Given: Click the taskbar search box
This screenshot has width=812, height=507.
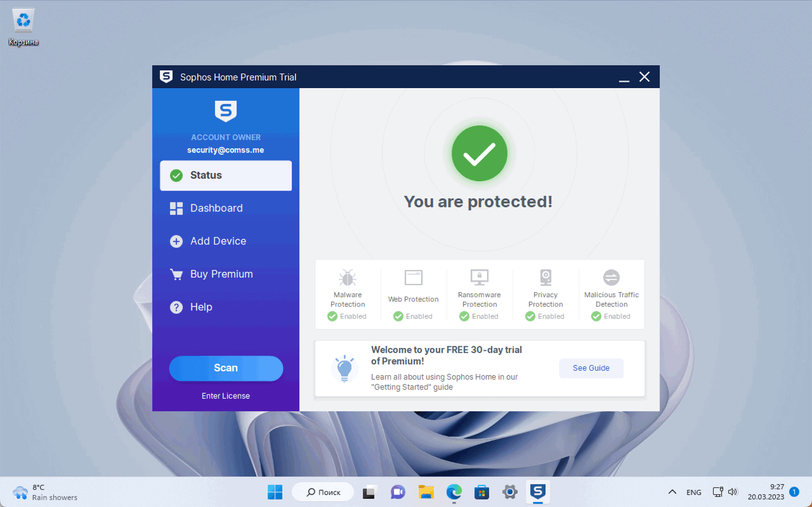Looking at the screenshot, I should coord(323,492).
